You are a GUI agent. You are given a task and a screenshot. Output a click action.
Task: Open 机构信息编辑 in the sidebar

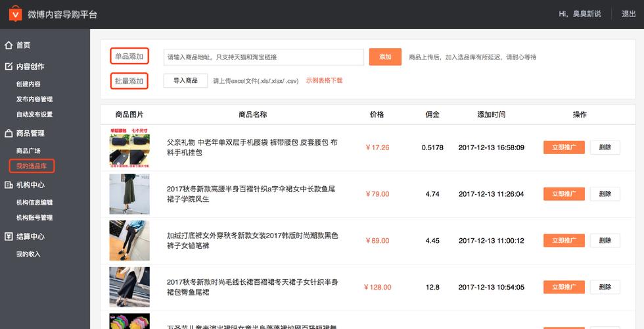pos(34,203)
